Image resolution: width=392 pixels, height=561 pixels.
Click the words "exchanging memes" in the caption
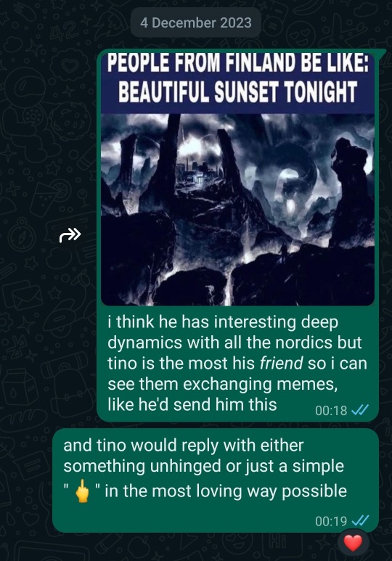coord(261,384)
